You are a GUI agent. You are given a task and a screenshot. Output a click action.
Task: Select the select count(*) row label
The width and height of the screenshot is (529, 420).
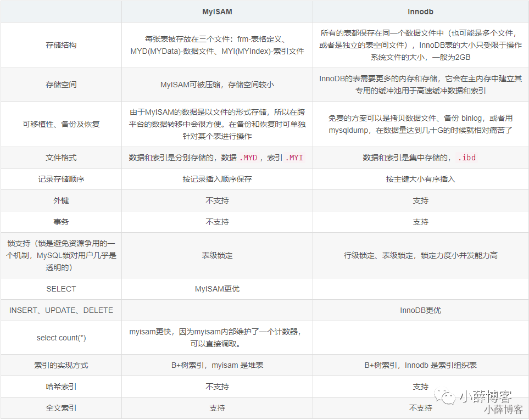(x=61, y=338)
